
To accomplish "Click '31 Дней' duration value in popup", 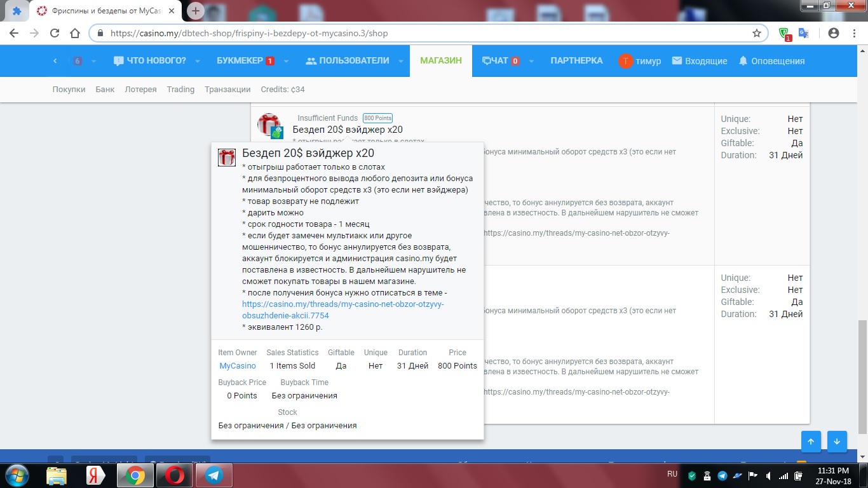I will pyautogui.click(x=412, y=366).
